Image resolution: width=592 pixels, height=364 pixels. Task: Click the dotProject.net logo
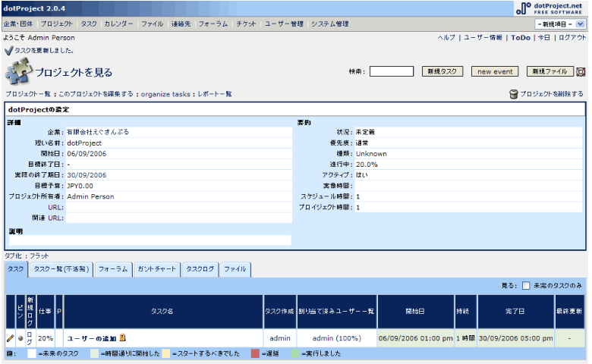tap(549, 8)
